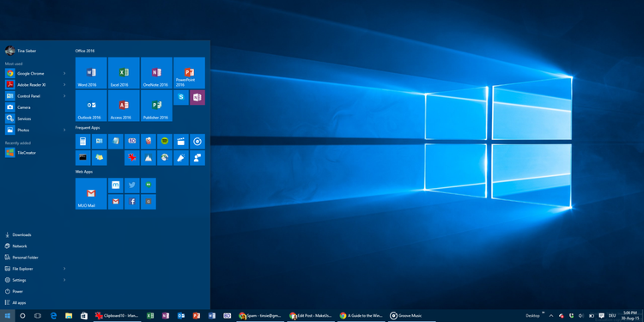Open the MUO Mail Gmail tile
644x322 pixels.
tap(91, 194)
